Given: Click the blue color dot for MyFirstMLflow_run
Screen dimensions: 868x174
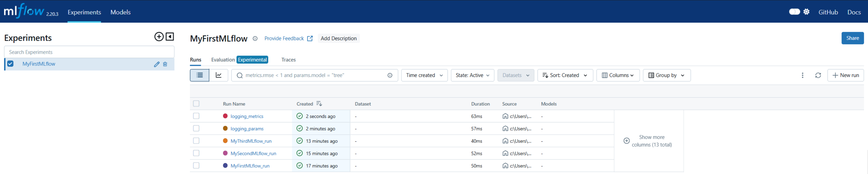Looking at the screenshot, I should 225,165.
